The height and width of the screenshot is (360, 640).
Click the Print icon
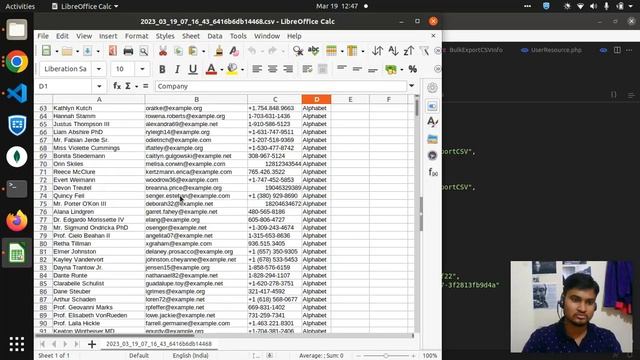click(128, 51)
